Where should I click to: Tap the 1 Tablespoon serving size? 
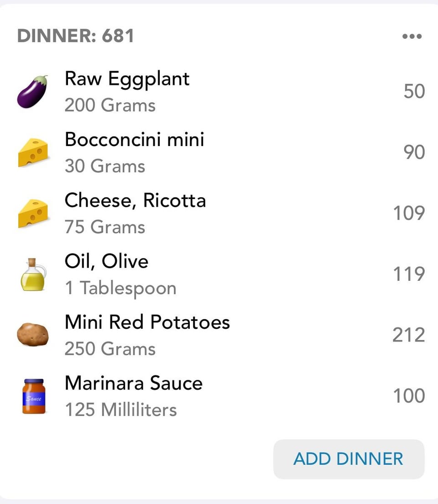click(120, 288)
